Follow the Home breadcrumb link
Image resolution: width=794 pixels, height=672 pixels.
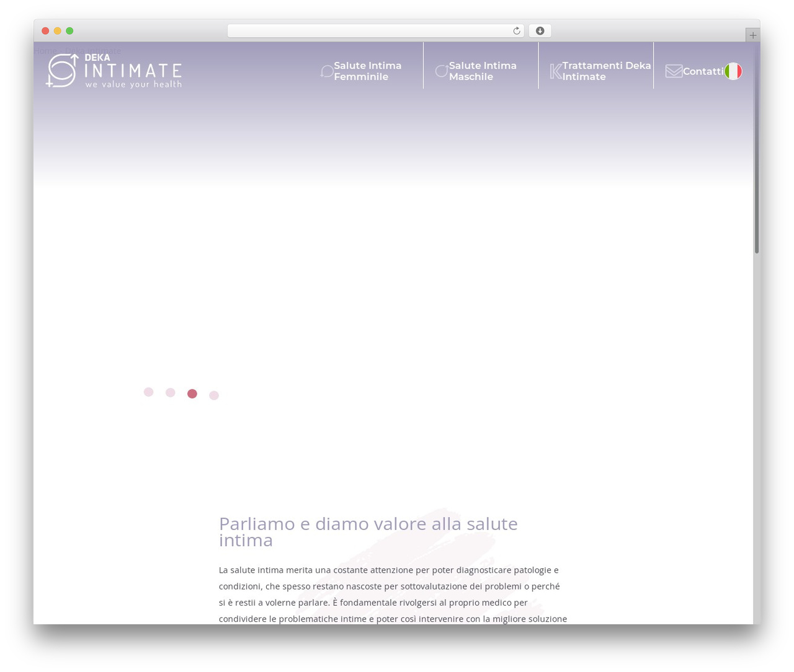point(45,51)
